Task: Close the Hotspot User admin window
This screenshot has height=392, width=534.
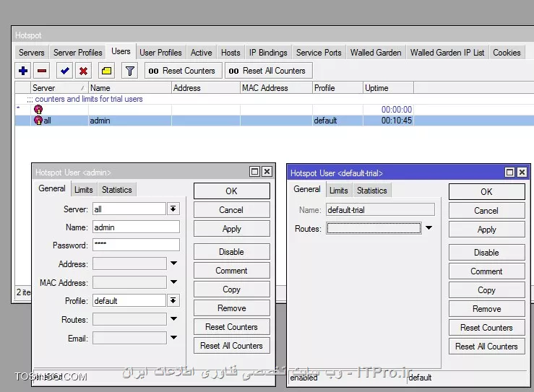Action: point(267,172)
